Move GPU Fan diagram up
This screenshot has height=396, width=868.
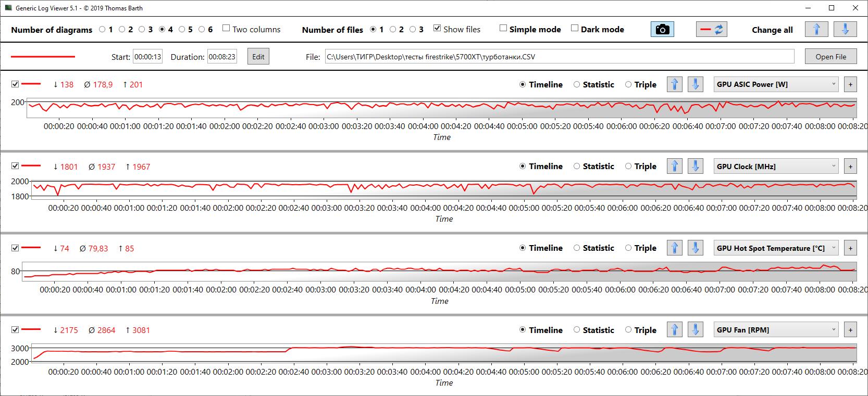[675, 329]
